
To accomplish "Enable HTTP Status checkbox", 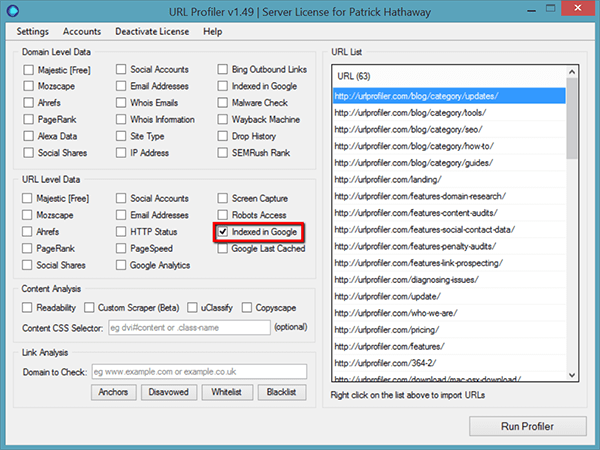I will point(121,232).
